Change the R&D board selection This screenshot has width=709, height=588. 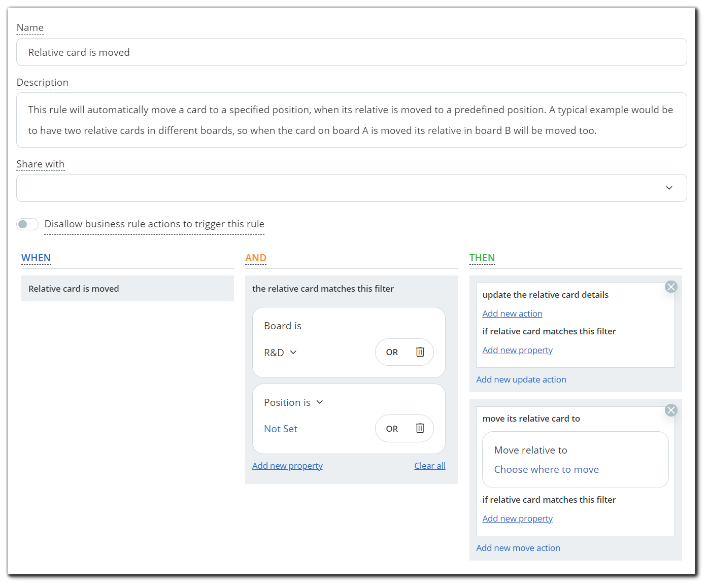pyautogui.click(x=280, y=352)
